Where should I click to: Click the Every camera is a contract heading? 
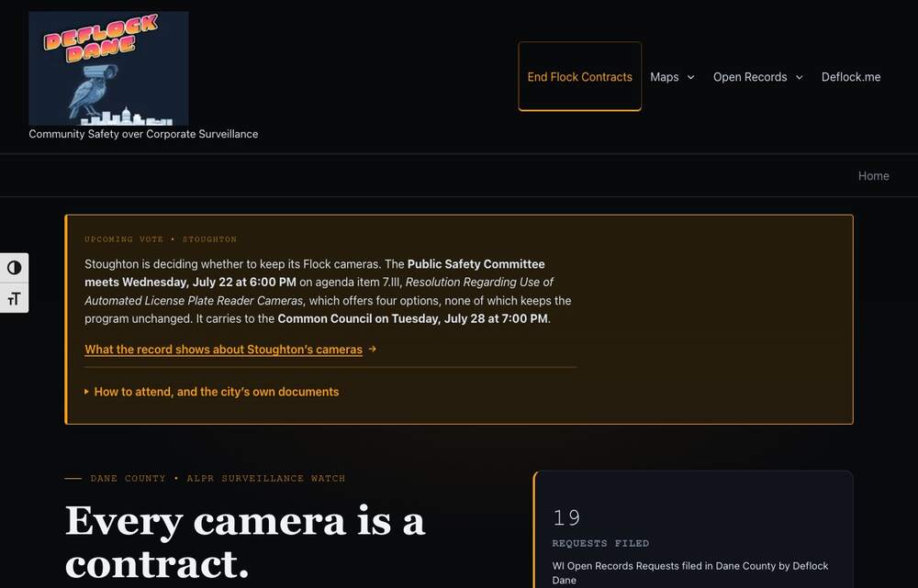point(245,542)
